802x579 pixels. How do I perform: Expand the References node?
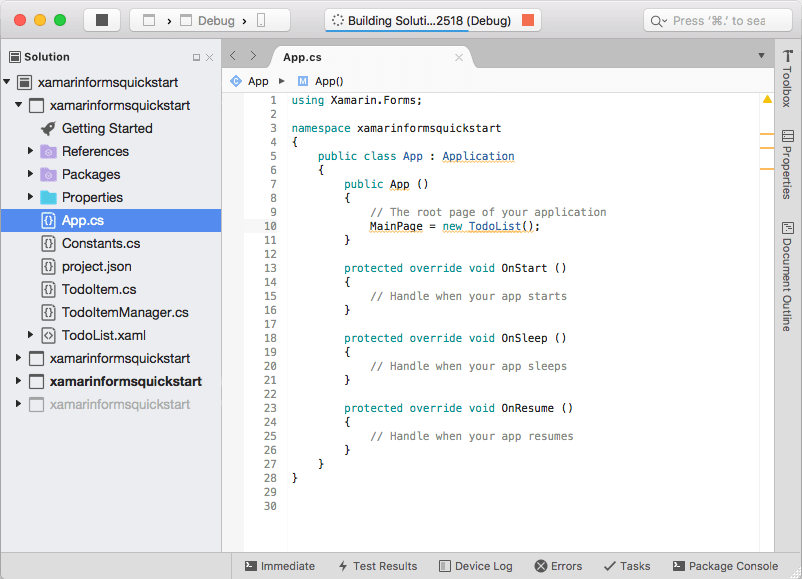pyautogui.click(x=30, y=151)
